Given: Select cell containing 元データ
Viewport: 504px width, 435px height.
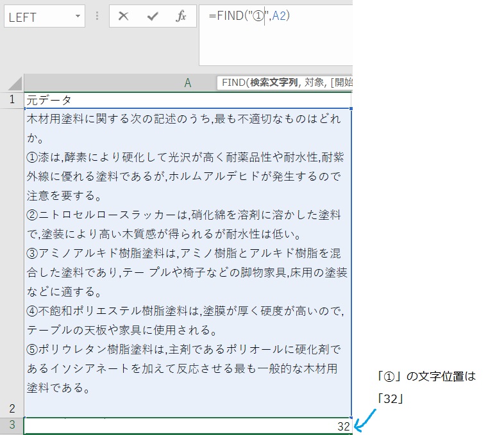Looking at the screenshot, I should pos(187,100).
